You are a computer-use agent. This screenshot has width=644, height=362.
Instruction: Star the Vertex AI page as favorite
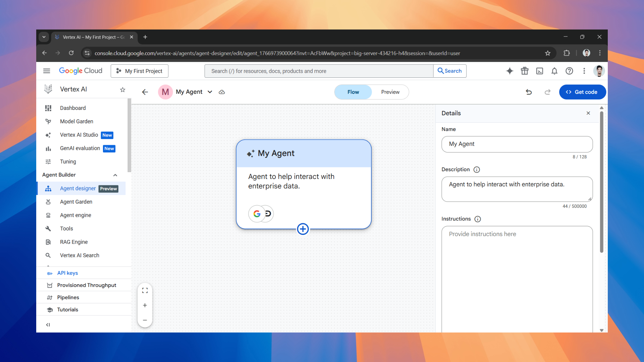[122, 89]
